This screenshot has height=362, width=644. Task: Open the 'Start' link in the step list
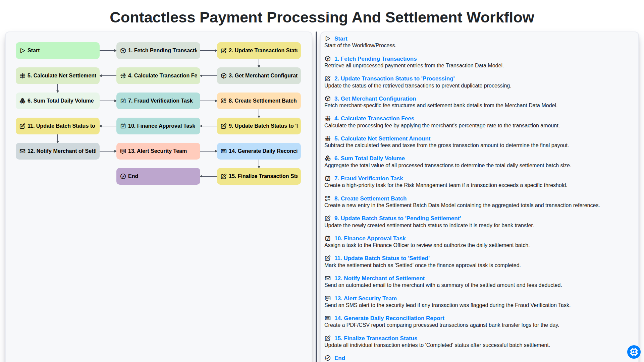tap(341, 39)
